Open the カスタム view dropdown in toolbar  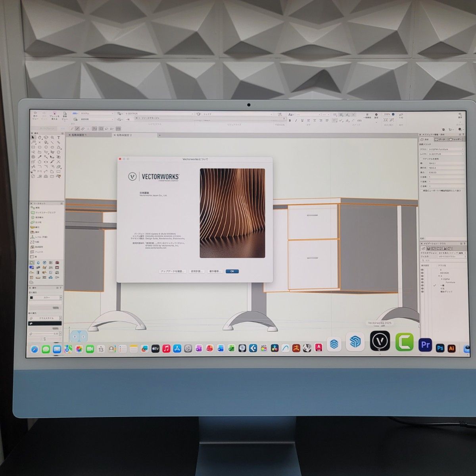click(x=97, y=113)
